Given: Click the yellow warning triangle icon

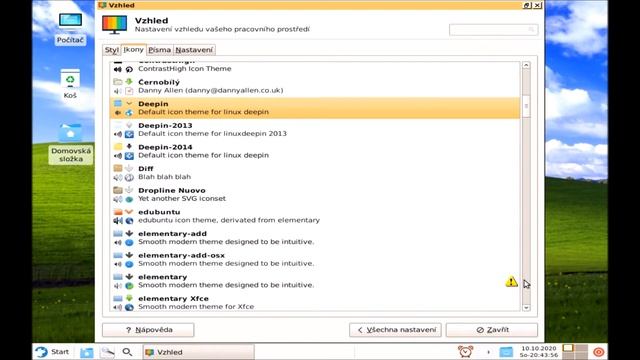Looking at the screenshot, I should click(x=511, y=281).
